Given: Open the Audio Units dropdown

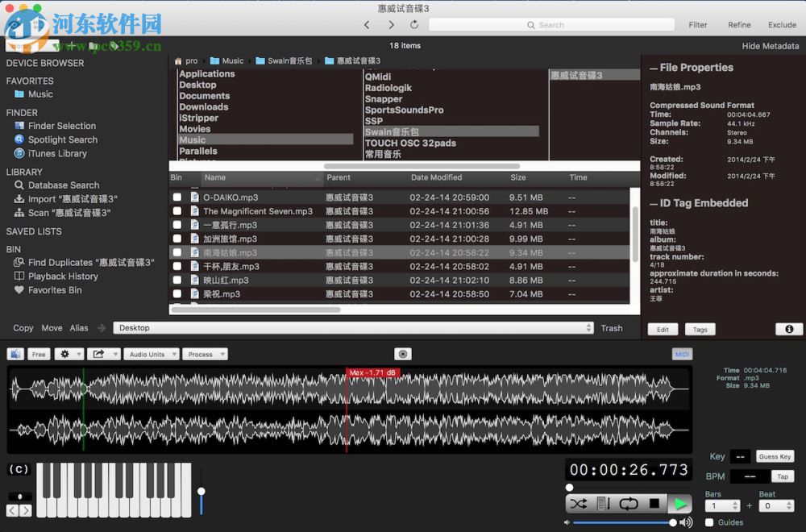Looking at the screenshot, I should [x=150, y=354].
